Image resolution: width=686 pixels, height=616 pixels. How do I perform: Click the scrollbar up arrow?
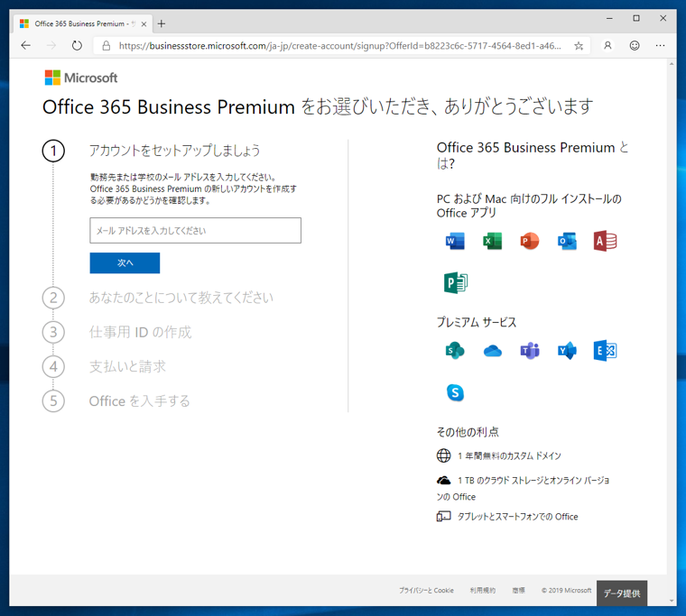click(672, 64)
